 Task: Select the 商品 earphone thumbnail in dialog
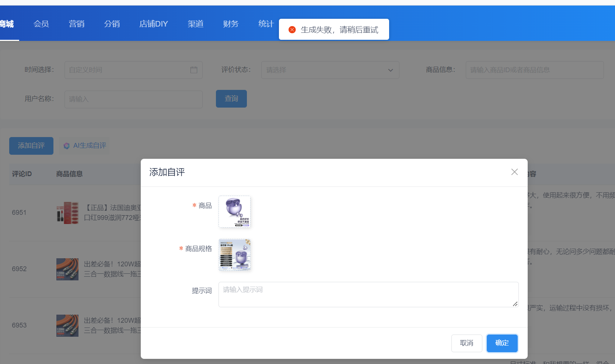[x=235, y=212]
